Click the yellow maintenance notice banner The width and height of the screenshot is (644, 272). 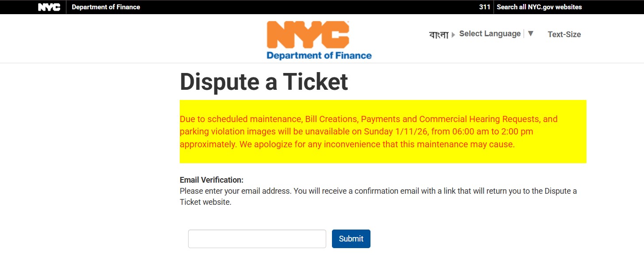(382, 131)
